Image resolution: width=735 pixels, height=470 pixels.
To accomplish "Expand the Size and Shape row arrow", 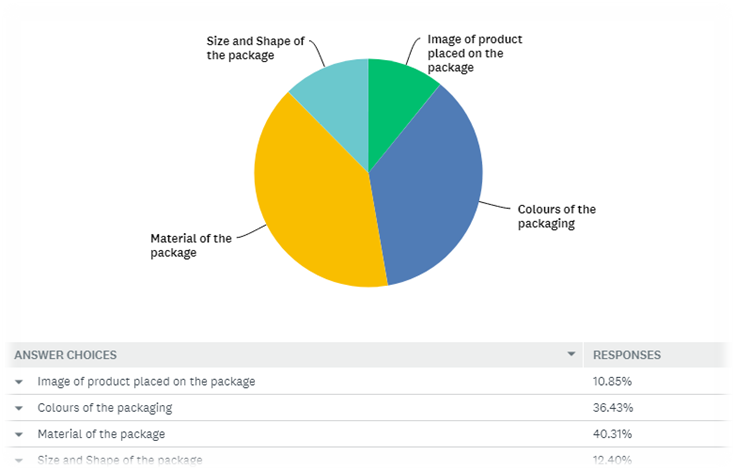I will (x=19, y=461).
